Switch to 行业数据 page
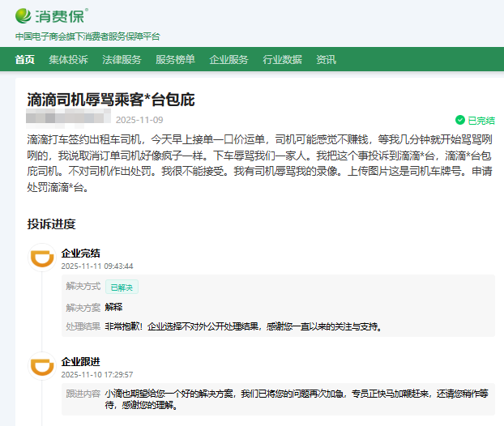Viewport: 504px width, 426px height. coord(282,59)
